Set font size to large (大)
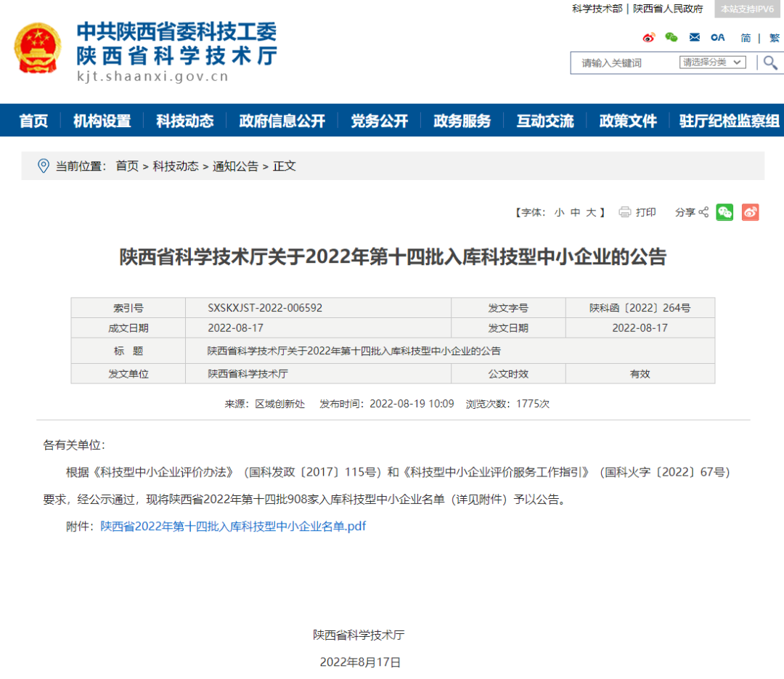This screenshot has height=679, width=784. point(591,212)
